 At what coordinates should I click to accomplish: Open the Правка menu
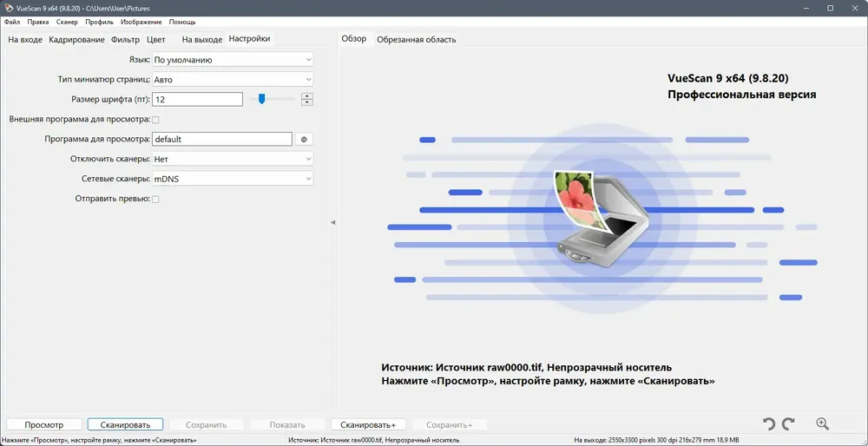tap(38, 23)
